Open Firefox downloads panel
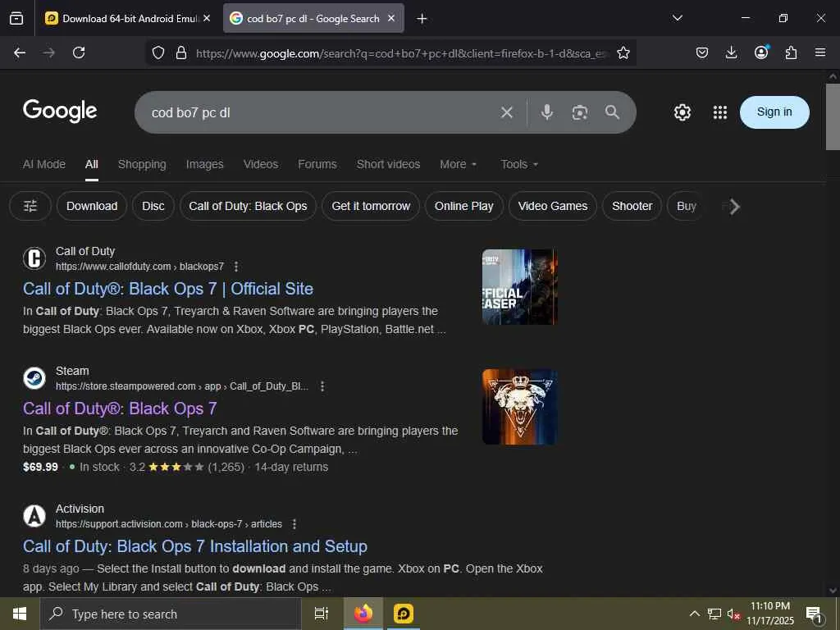 point(731,52)
